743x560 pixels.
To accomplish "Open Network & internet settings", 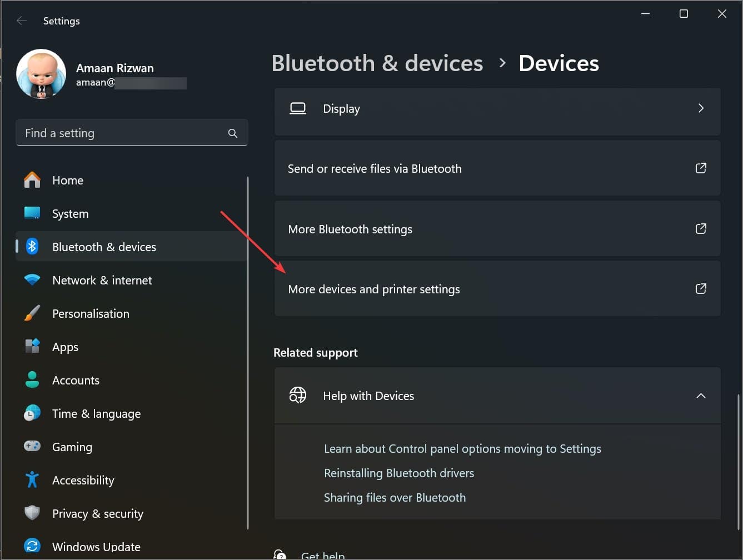I will pyautogui.click(x=32, y=280).
